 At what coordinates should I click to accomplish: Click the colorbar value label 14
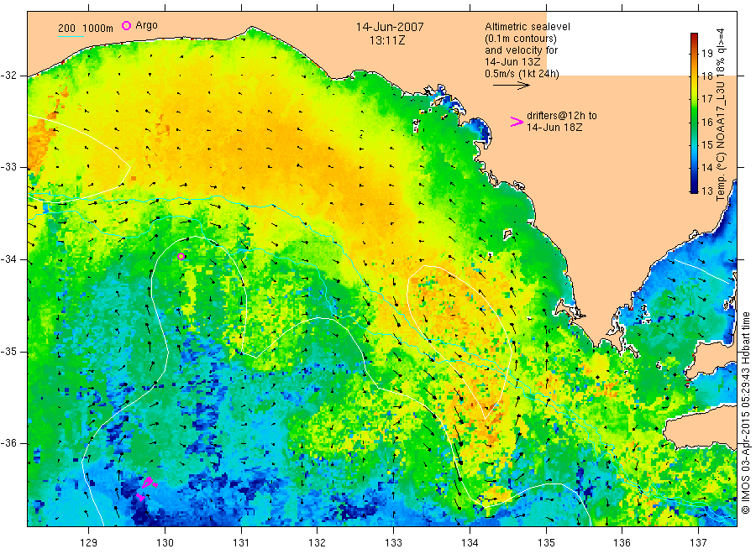point(706,168)
